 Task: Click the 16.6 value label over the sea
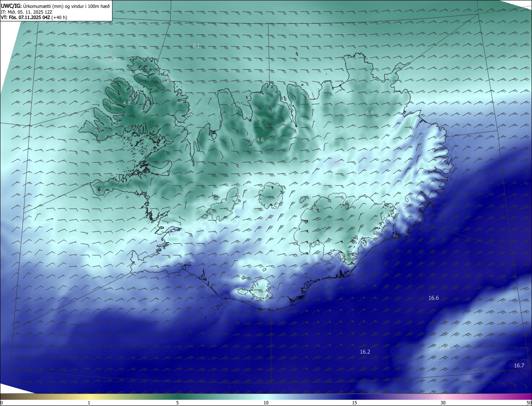(433, 298)
